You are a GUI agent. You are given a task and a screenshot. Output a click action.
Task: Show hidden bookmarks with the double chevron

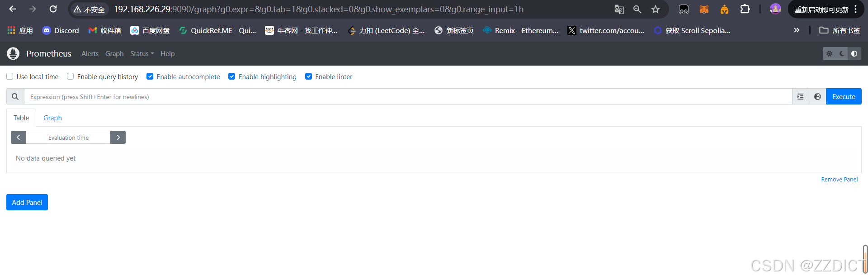[x=797, y=30]
